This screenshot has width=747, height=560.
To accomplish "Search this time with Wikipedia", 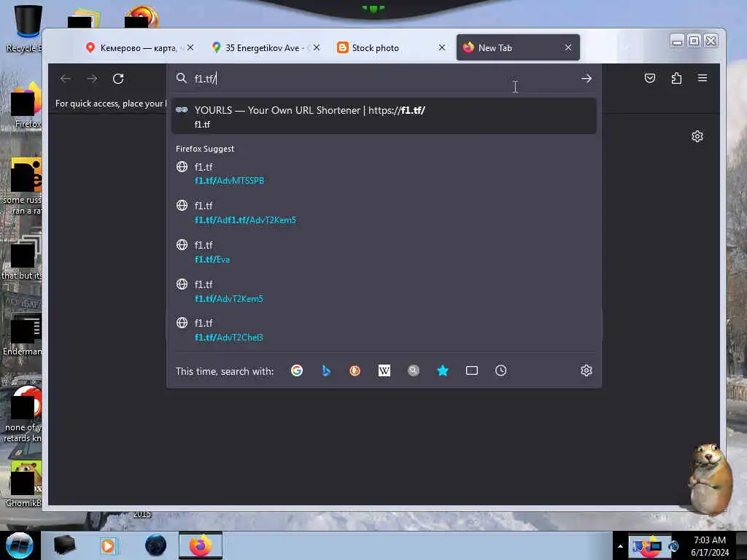I will click(384, 370).
